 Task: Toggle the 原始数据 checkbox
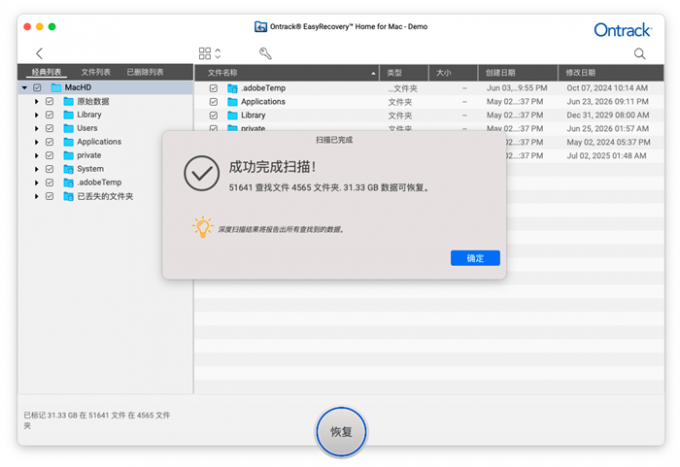pos(49,101)
